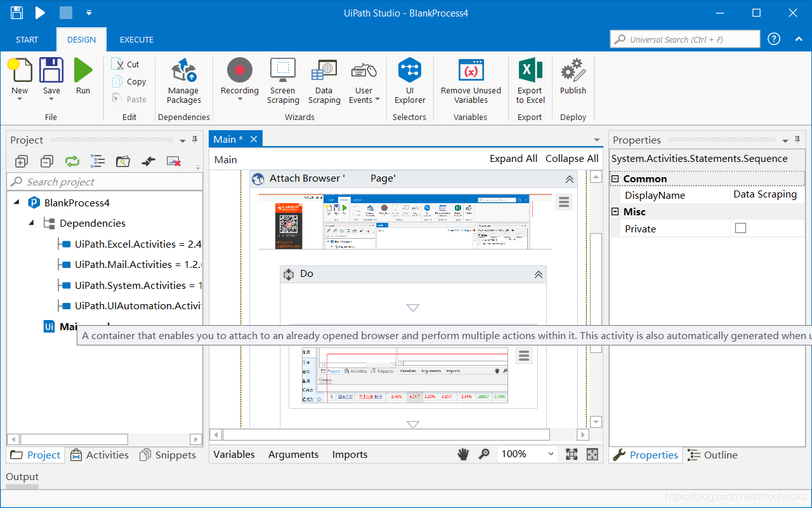This screenshot has width=812, height=508.
Task: Click the Search project field
Action: 105,182
